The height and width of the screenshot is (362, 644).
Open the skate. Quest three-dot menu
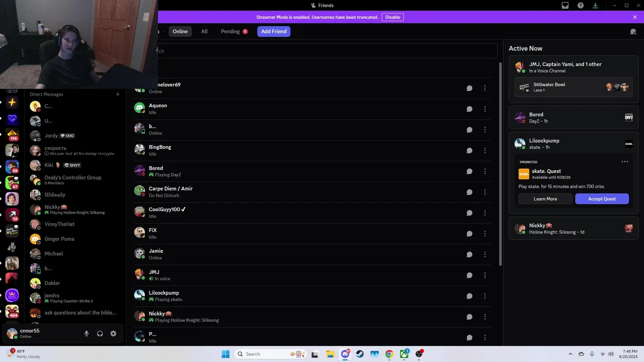pyautogui.click(x=625, y=162)
